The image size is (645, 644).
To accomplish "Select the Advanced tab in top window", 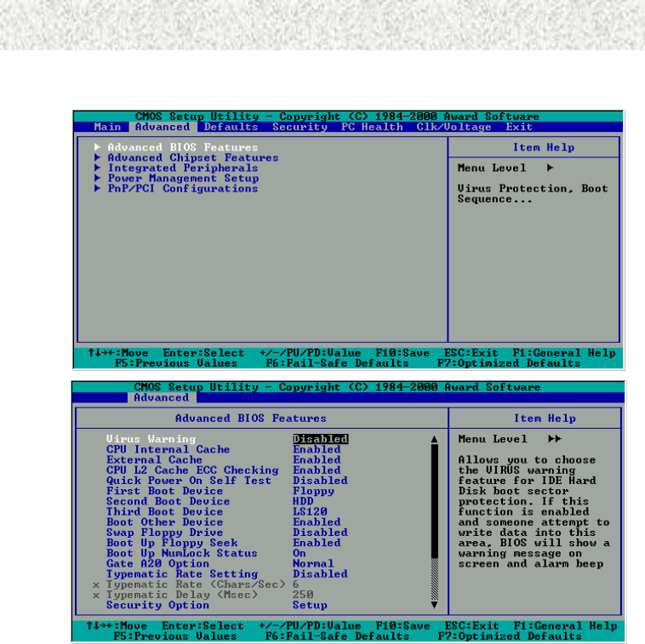I will [163, 127].
